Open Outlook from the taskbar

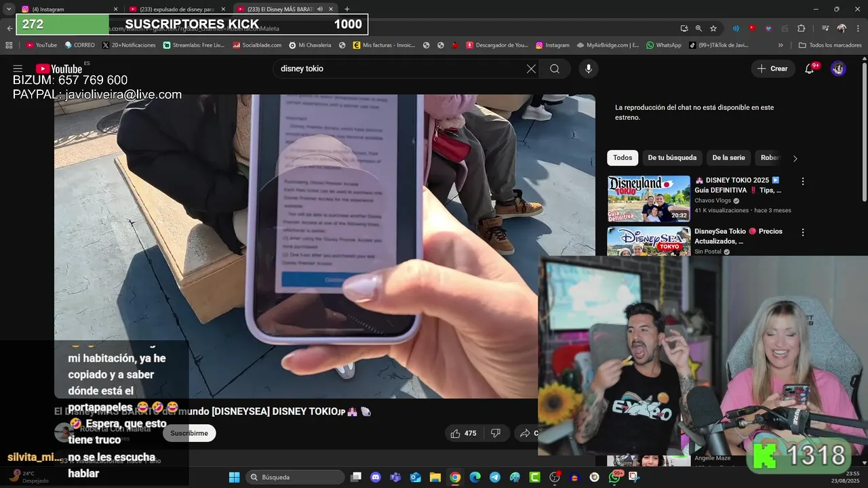(x=416, y=477)
